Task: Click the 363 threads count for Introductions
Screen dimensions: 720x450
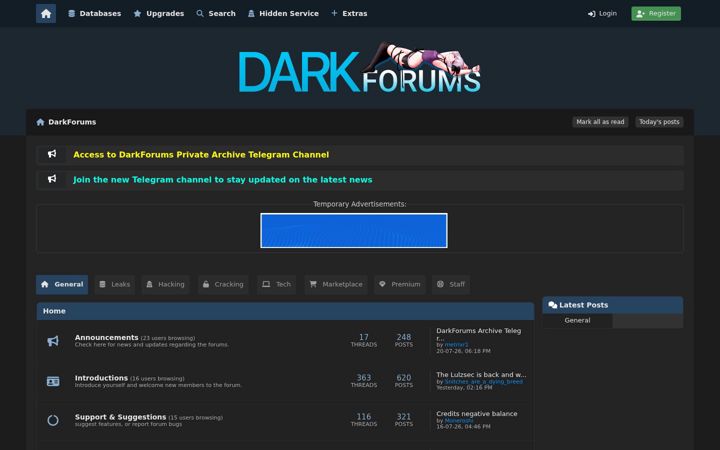Action: (364, 380)
